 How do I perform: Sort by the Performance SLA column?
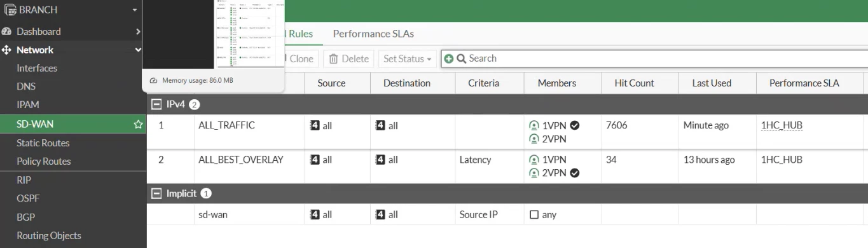(x=804, y=83)
